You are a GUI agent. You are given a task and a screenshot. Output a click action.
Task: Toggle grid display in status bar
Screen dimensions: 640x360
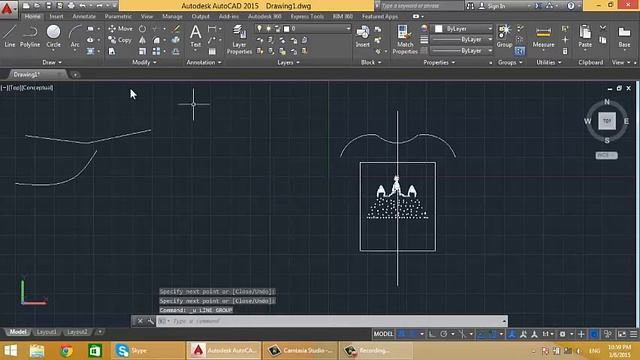[402, 334]
